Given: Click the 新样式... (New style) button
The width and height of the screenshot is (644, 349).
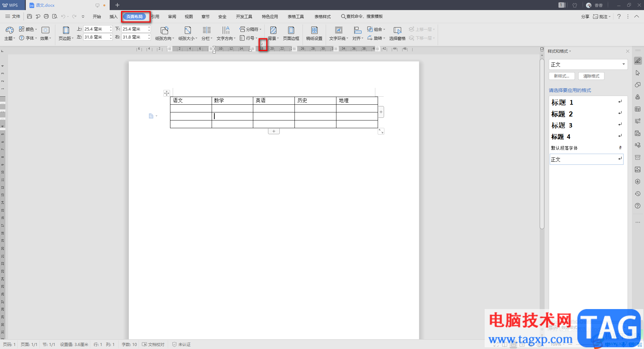Looking at the screenshot, I should pos(562,76).
